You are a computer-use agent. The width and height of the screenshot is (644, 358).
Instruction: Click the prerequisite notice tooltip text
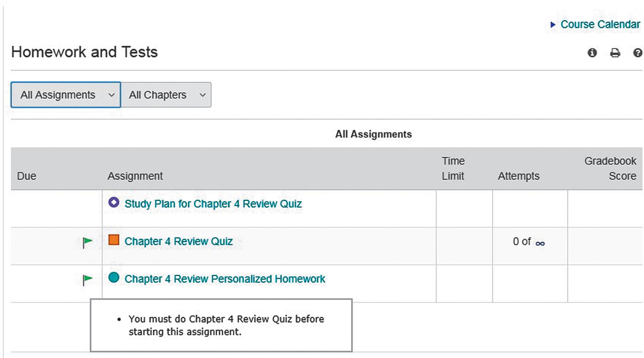click(x=226, y=325)
